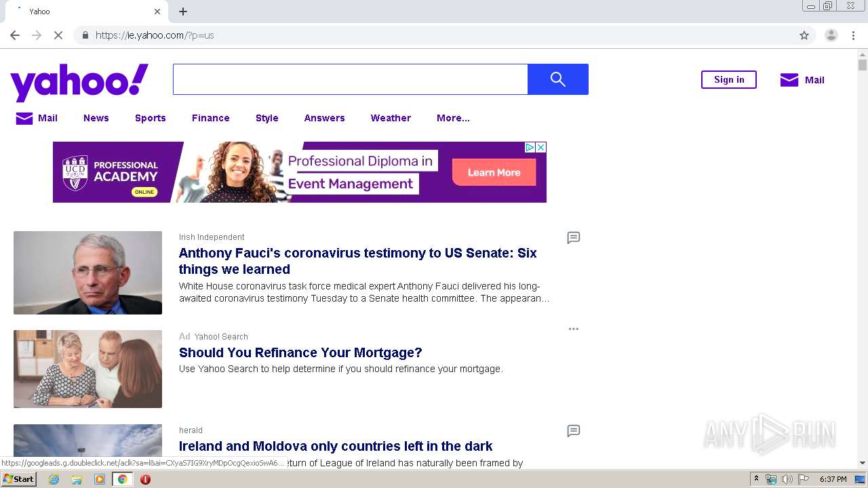Click the AdChoices icon on the banner
This screenshot has height=488, width=868.
click(530, 147)
